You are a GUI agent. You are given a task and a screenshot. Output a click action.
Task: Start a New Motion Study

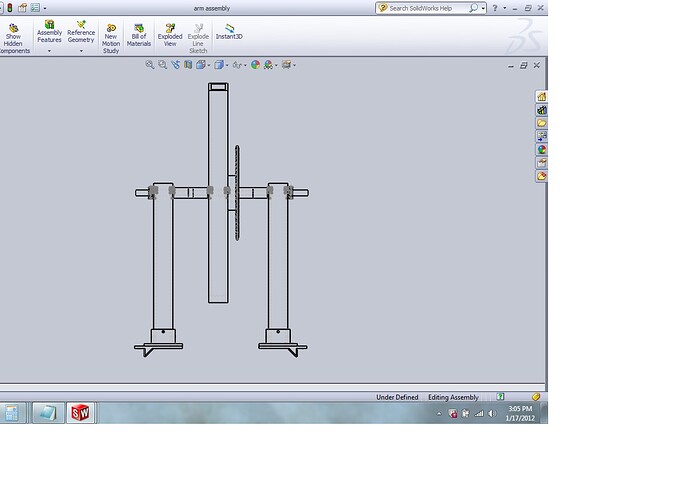point(111,39)
